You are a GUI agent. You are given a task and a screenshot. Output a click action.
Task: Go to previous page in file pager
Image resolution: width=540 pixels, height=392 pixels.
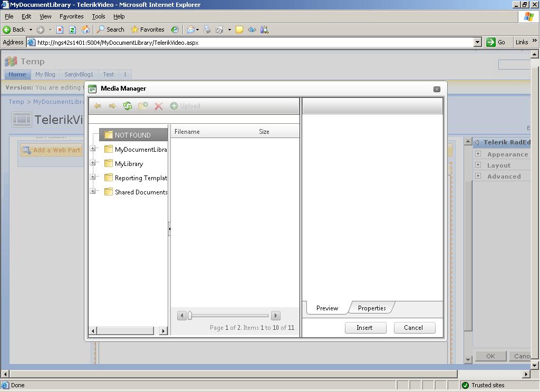182,316
